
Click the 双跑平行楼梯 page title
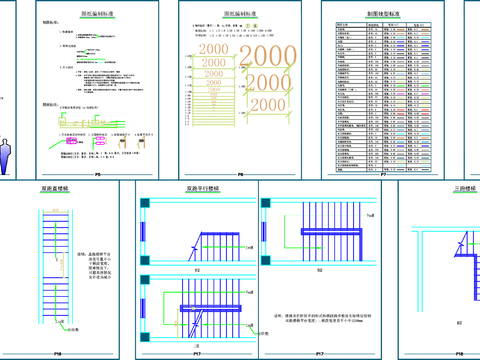(203, 189)
